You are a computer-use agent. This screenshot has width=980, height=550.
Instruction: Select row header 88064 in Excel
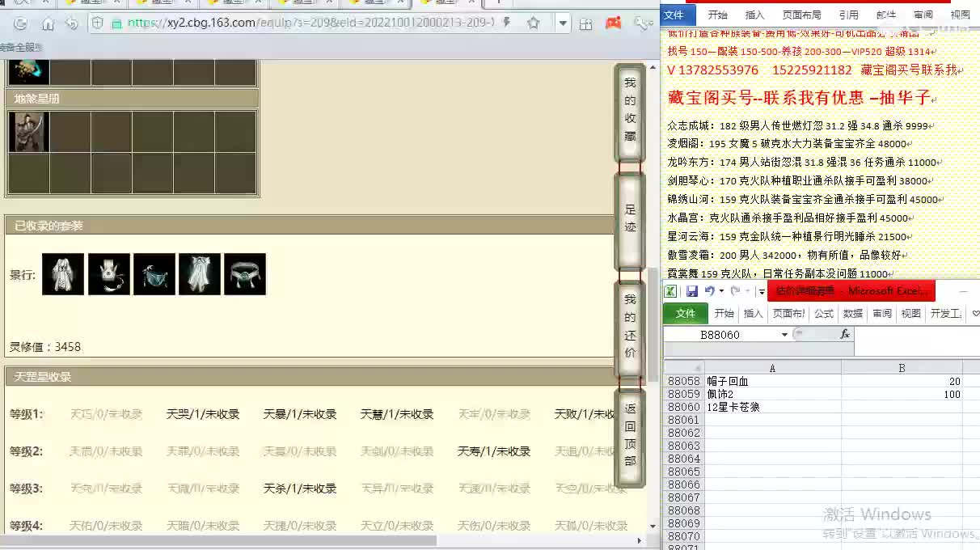pyautogui.click(x=683, y=459)
